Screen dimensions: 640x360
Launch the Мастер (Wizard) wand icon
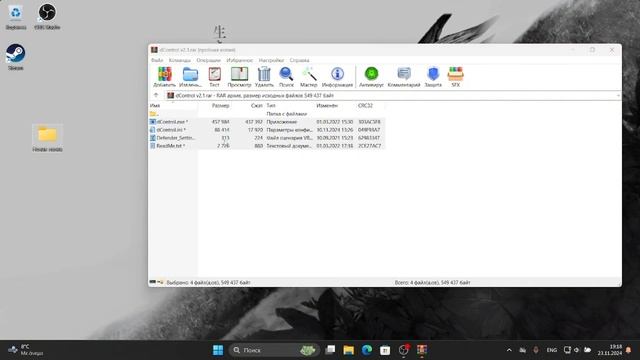click(309, 77)
